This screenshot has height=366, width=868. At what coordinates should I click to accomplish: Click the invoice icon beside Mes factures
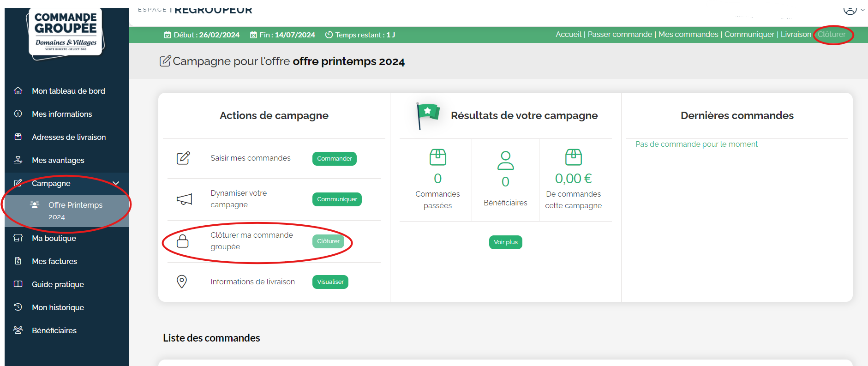(18, 261)
